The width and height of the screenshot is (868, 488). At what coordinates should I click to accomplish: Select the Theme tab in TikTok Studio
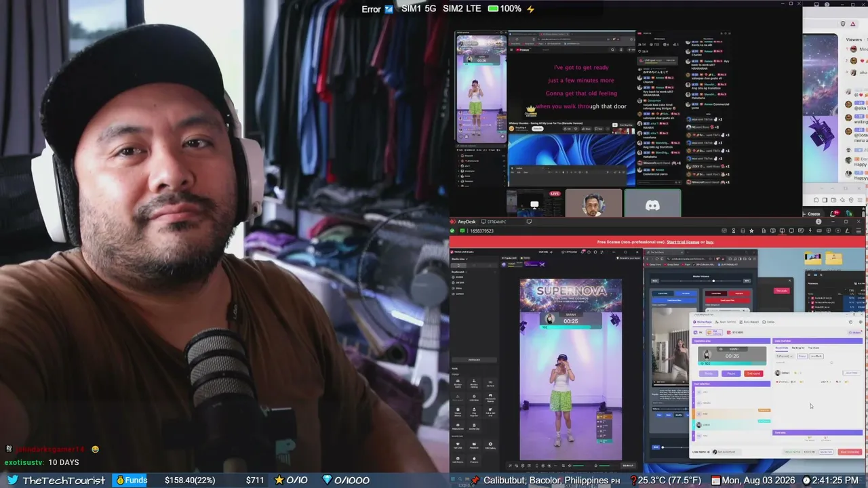point(526,258)
